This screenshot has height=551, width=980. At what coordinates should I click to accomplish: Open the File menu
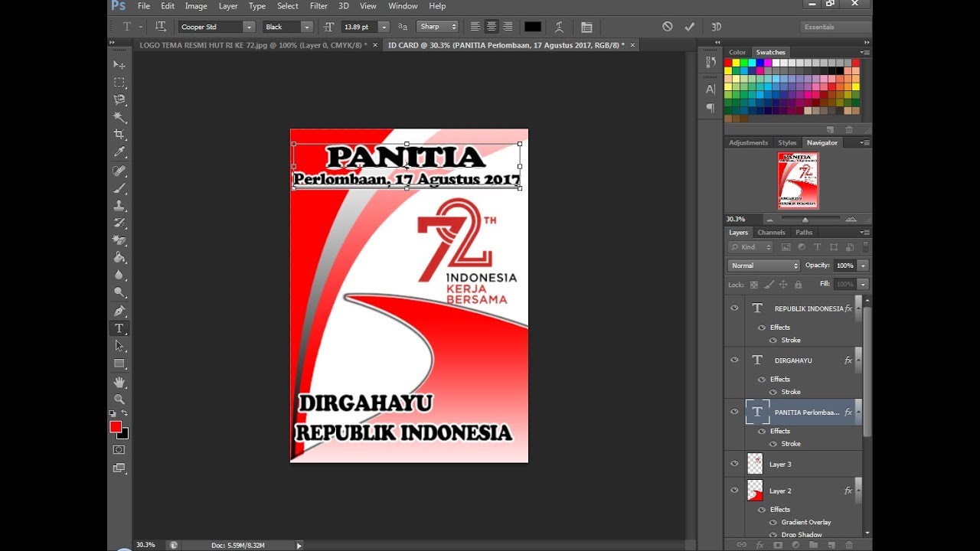(143, 6)
